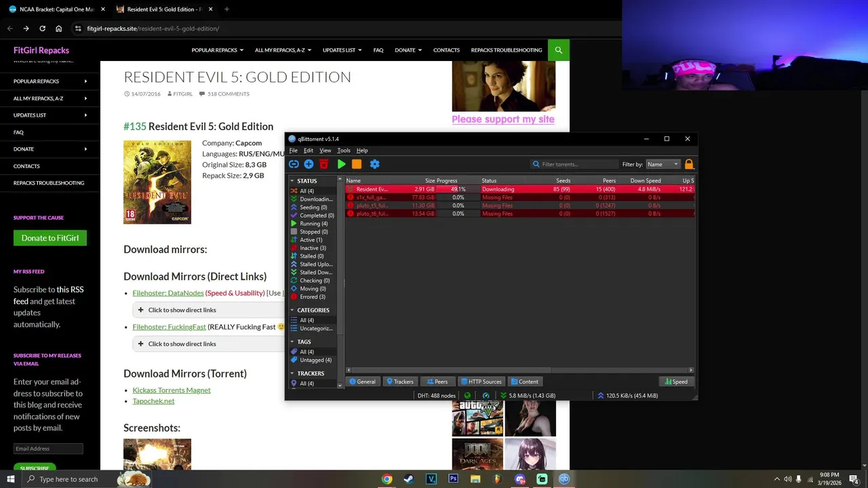This screenshot has height=488, width=868.
Task: Open All My Repacks, A-Z top nav dropdown
Action: [x=283, y=50]
